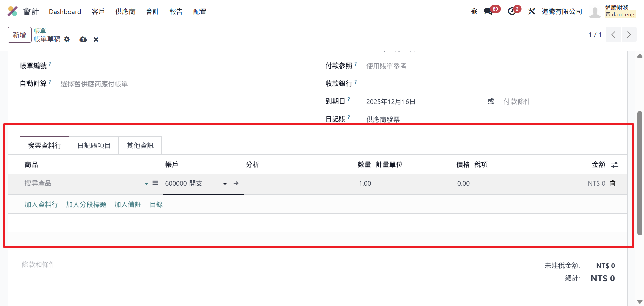Expand the 帳戶 account dropdown arrow
This screenshot has height=306, width=644.
pyautogui.click(x=225, y=184)
